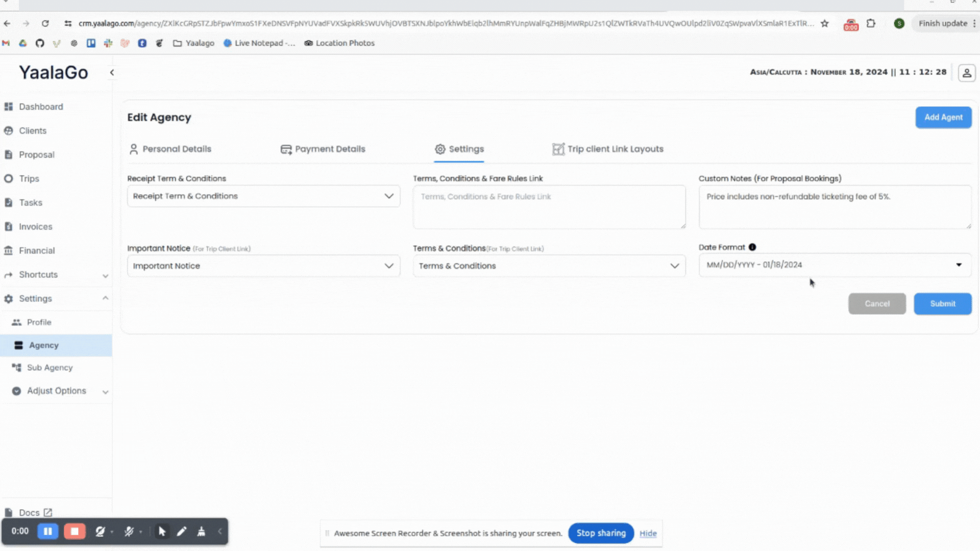Stop the screen recording

75,531
